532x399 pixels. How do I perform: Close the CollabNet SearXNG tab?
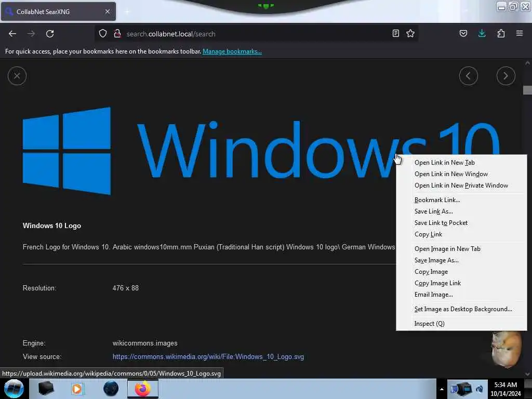pyautogui.click(x=108, y=11)
